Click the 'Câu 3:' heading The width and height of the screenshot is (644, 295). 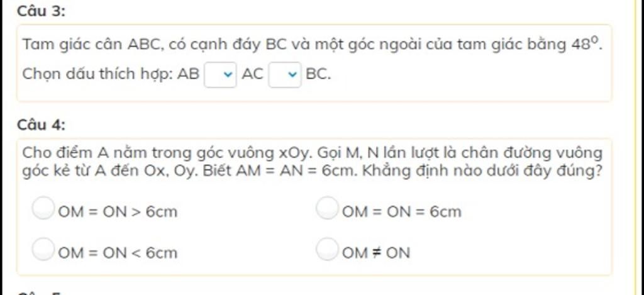[41, 11]
